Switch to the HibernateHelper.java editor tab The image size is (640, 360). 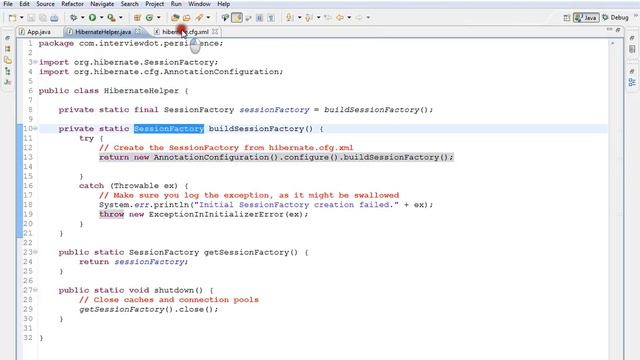(x=103, y=32)
